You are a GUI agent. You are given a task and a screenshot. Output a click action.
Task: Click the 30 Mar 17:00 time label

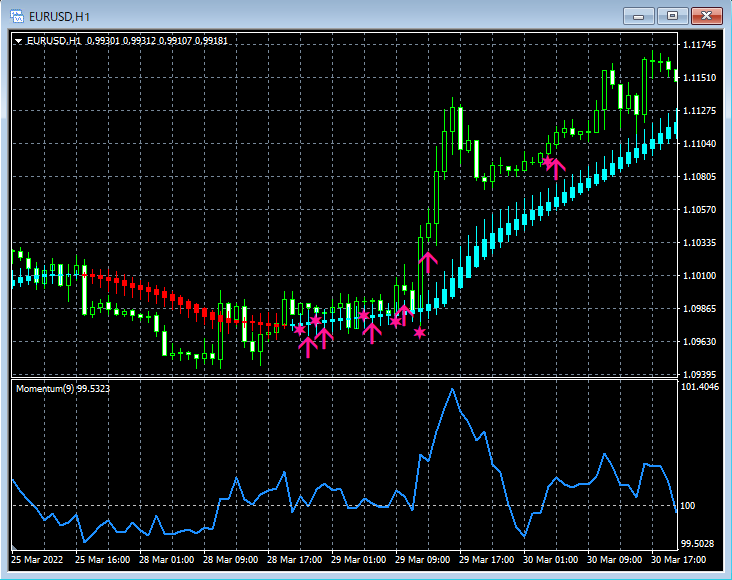pyautogui.click(x=678, y=559)
